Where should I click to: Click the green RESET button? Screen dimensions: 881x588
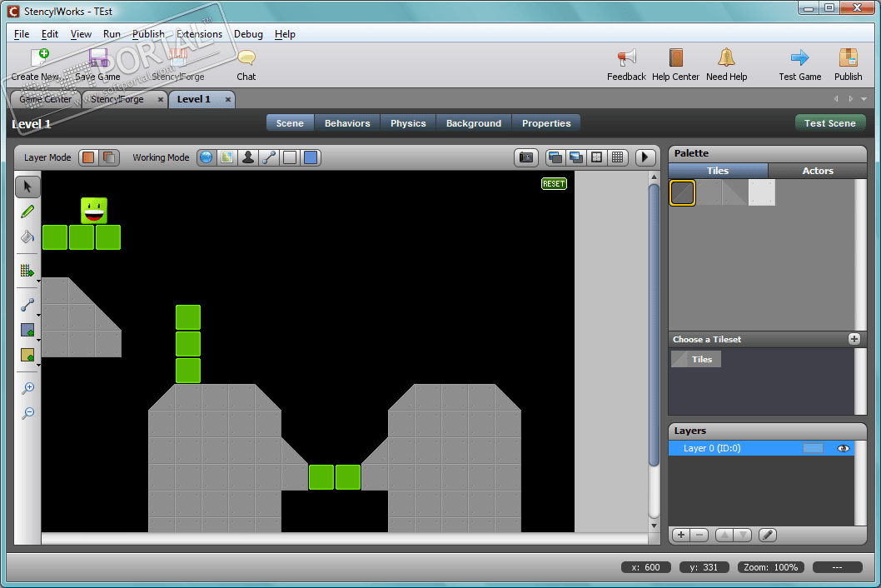(554, 184)
